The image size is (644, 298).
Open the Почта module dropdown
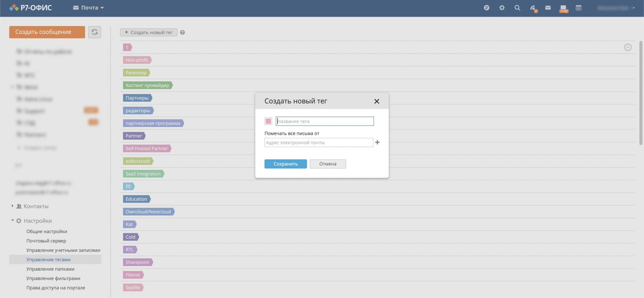[x=88, y=8]
